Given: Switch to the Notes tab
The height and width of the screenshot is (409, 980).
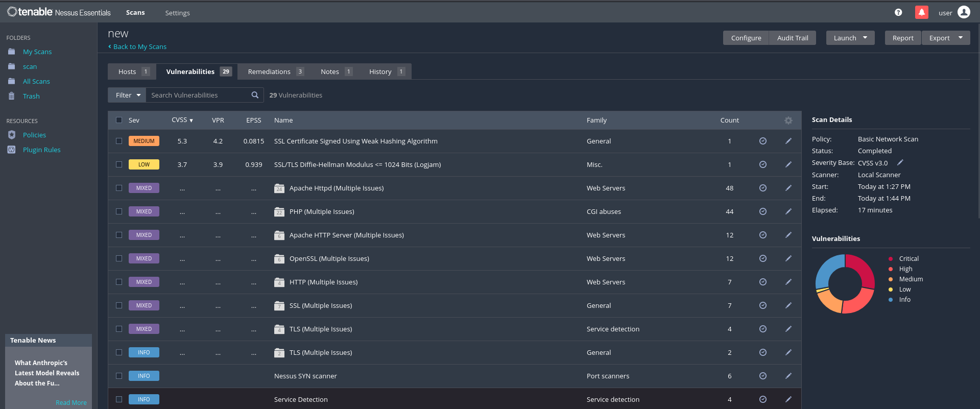Looking at the screenshot, I should [336, 71].
